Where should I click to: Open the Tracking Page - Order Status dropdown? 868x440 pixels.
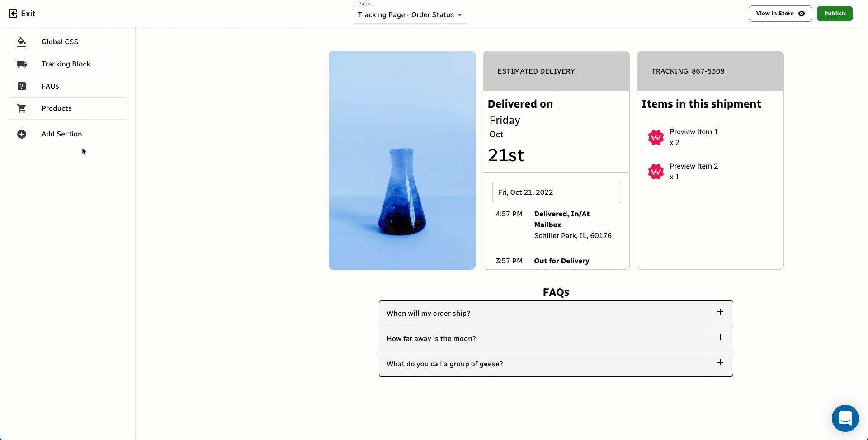point(410,15)
